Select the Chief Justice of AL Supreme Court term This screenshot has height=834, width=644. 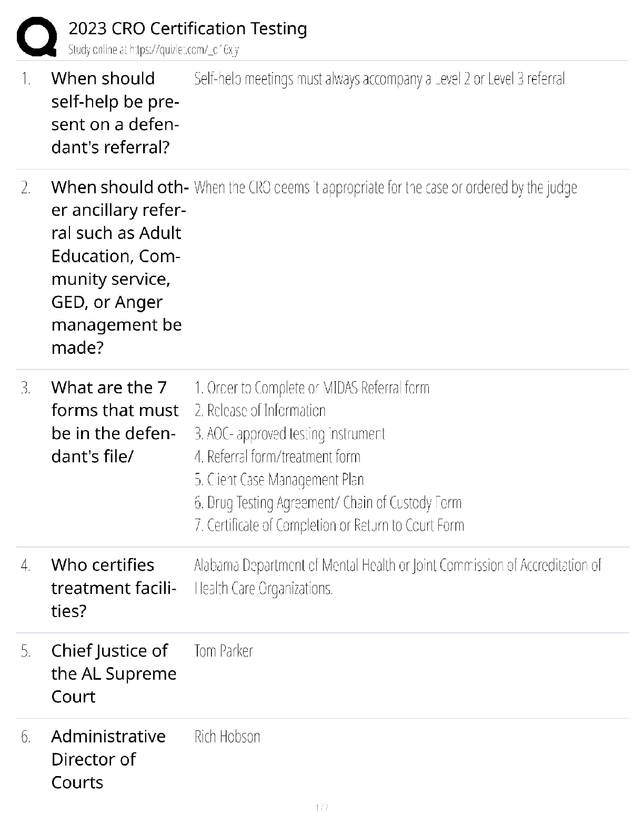pyautogui.click(x=114, y=673)
